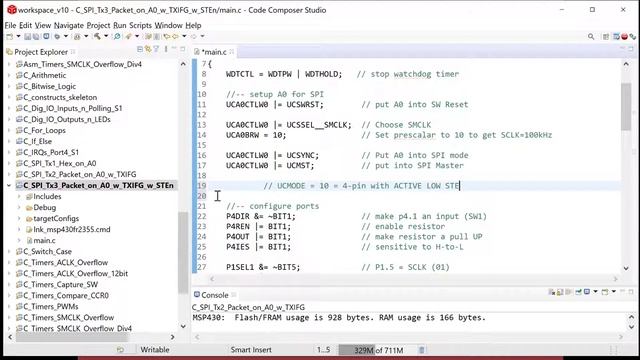Expand the C_Arithmetic project
This screenshot has width=640, height=360.
tap(9, 76)
